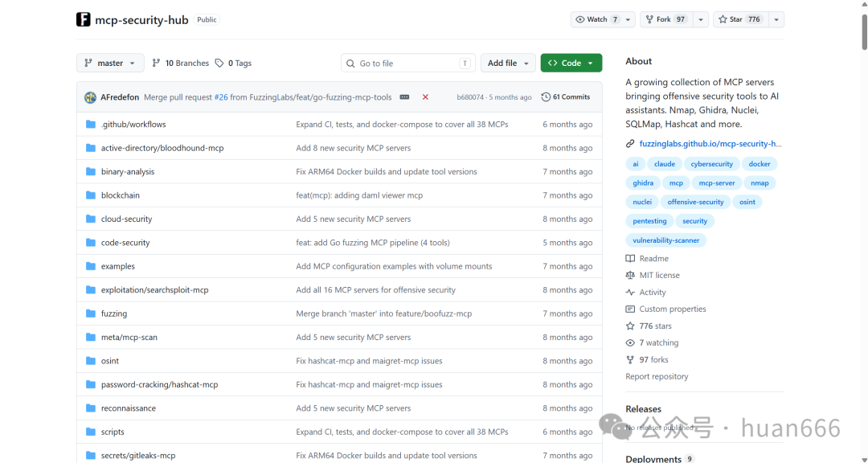Open the Fork options dropdown arrow

pyautogui.click(x=700, y=19)
